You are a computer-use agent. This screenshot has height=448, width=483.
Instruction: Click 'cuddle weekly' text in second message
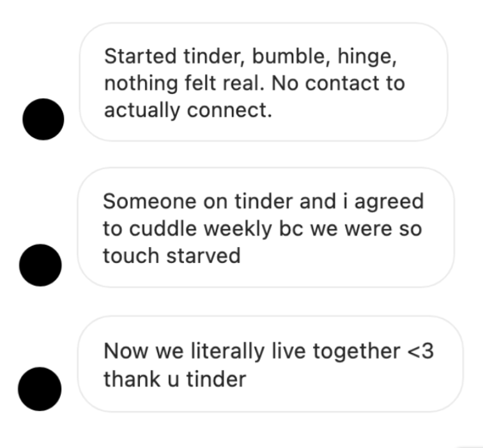tap(201, 229)
